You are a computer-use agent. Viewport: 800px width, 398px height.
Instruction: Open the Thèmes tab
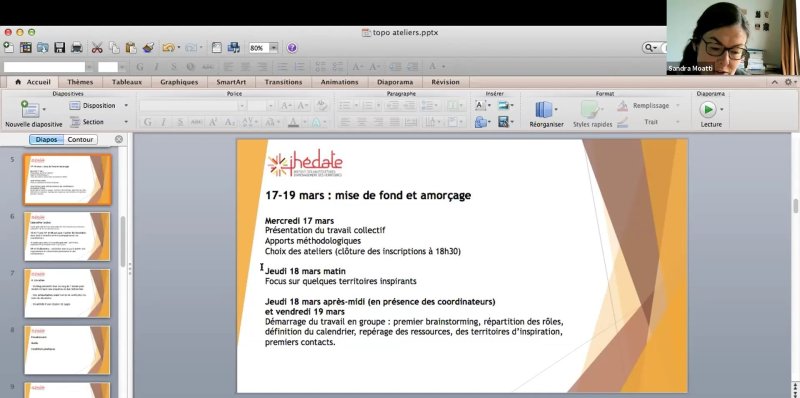coord(80,82)
